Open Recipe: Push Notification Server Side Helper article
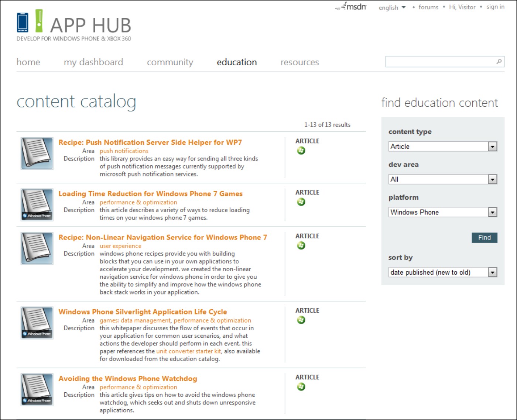This screenshot has width=517, height=420. [150, 142]
